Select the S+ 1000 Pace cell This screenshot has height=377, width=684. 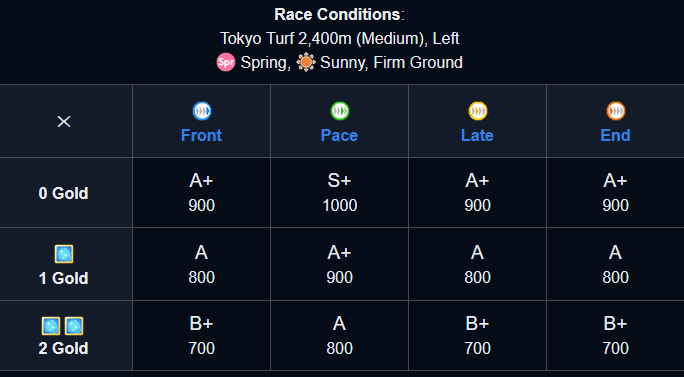[x=339, y=192]
